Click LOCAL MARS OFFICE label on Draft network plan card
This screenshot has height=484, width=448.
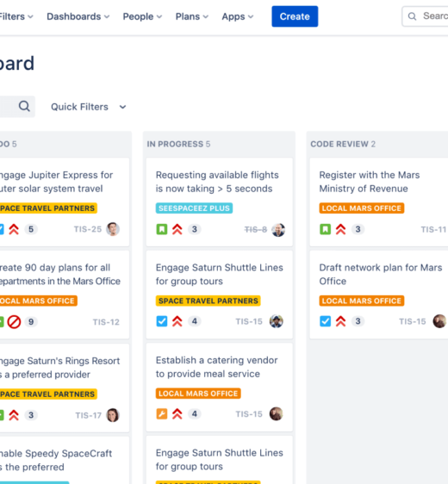click(x=362, y=301)
